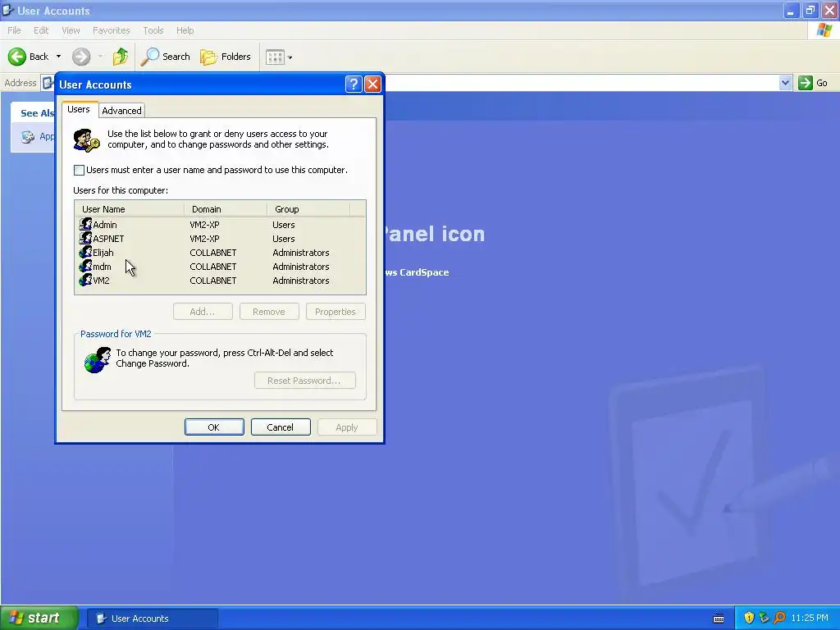Image resolution: width=840 pixels, height=630 pixels.
Task: Select the ASPNET user icon
Action: tap(85, 238)
